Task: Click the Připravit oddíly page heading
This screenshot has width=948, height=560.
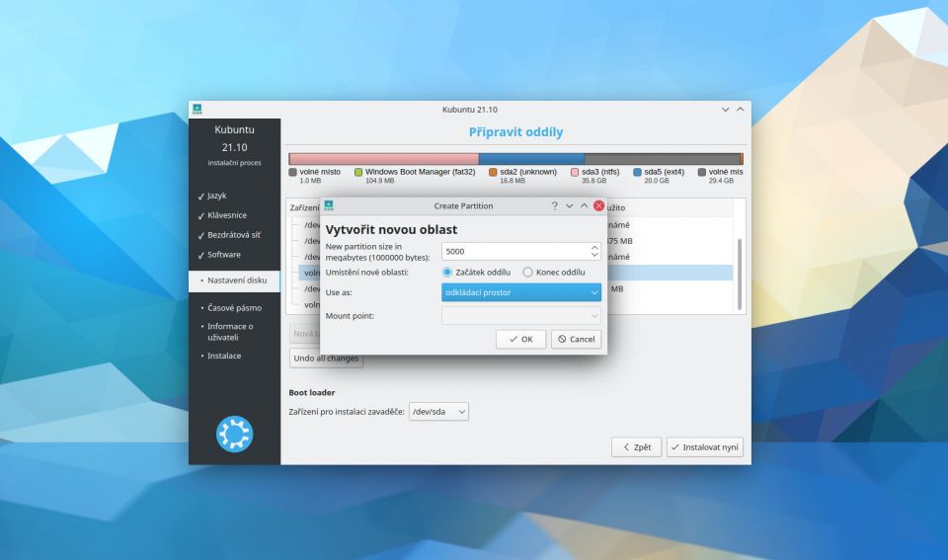Action: coord(515,131)
